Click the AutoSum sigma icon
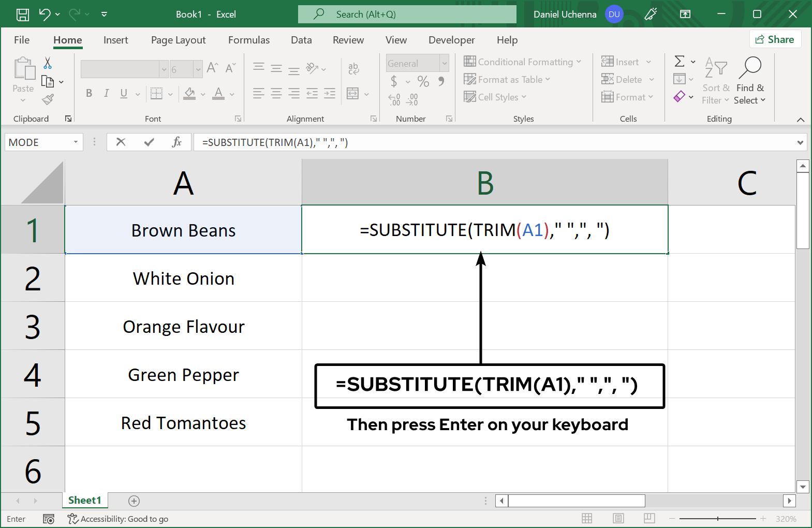Viewport: 812px width, 528px height. pos(680,62)
